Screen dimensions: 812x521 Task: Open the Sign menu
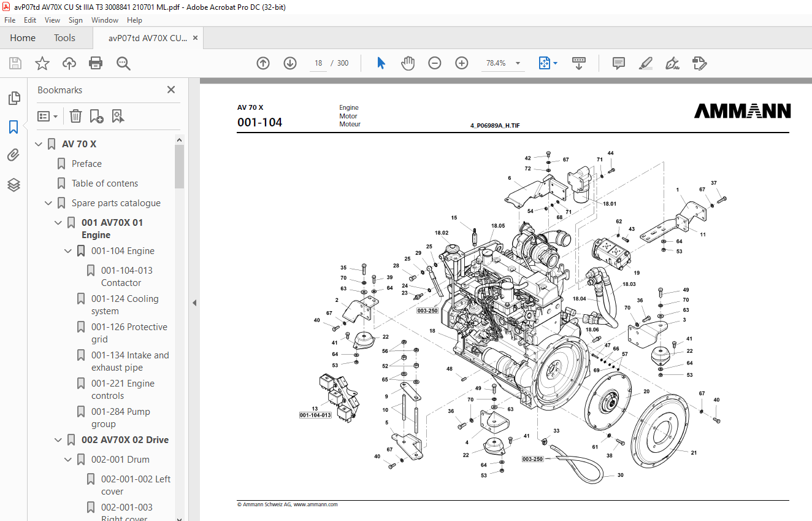pyautogui.click(x=75, y=20)
